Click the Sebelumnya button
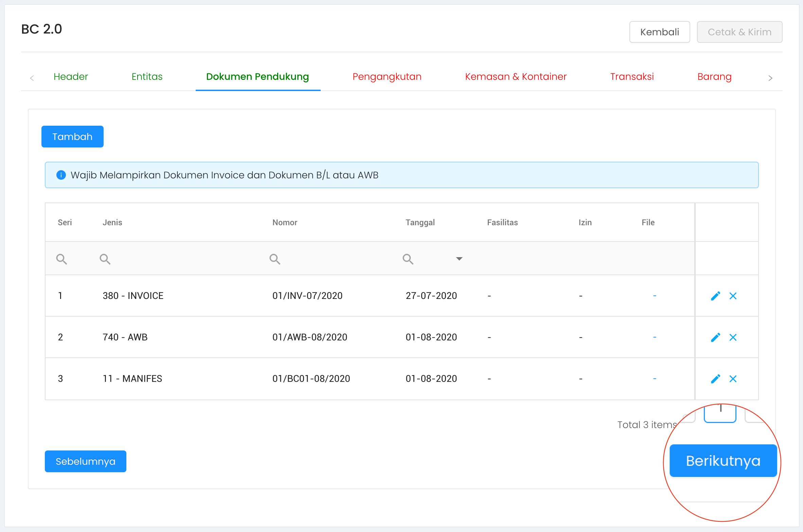803x532 pixels. tap(86, 461)
